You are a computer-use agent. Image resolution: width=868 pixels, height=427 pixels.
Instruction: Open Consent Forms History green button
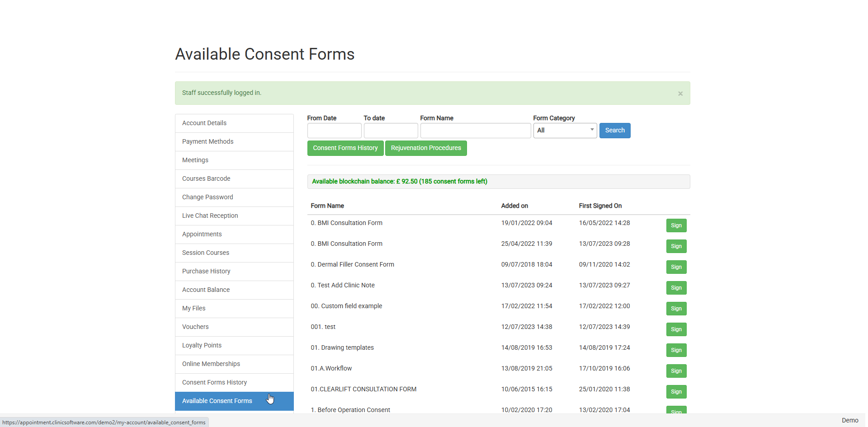click(345, 148)
